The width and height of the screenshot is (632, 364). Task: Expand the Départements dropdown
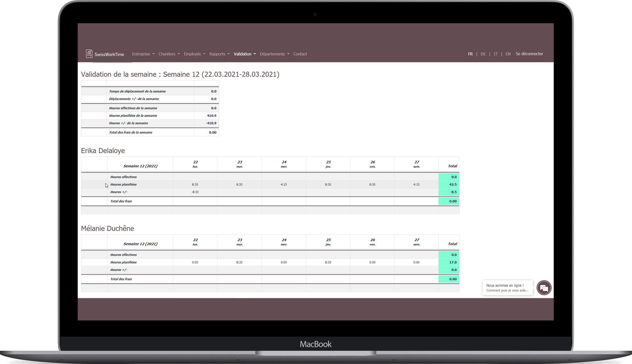click(274, 54)
